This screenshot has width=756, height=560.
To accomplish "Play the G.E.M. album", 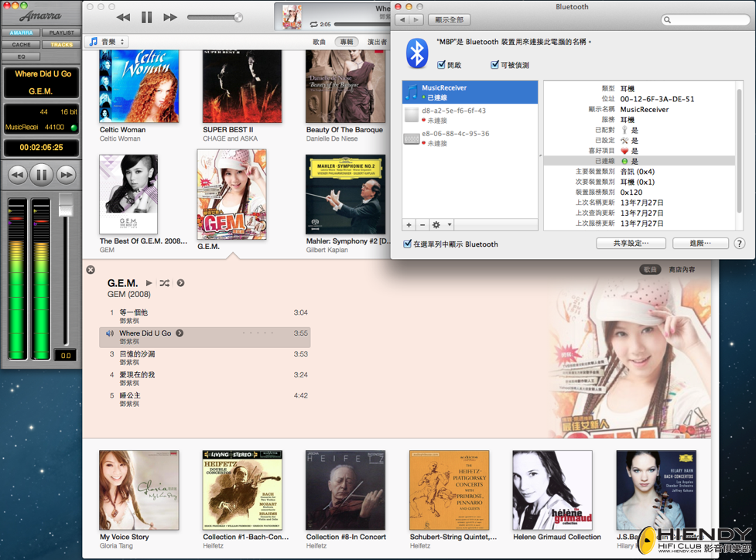I will click(149, 283).
